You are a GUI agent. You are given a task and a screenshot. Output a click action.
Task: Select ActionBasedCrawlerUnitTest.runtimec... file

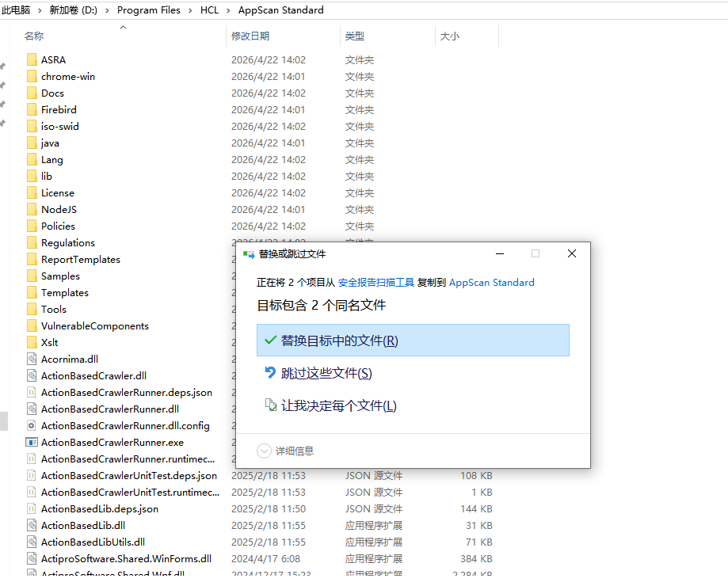[x=131, y=493]
